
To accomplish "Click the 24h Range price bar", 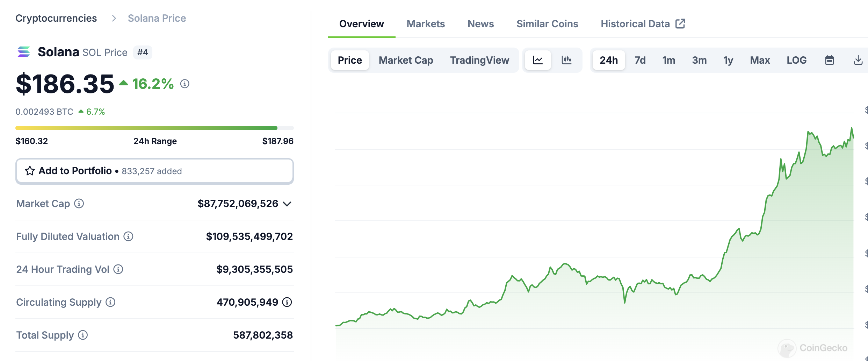I will 154,128.
